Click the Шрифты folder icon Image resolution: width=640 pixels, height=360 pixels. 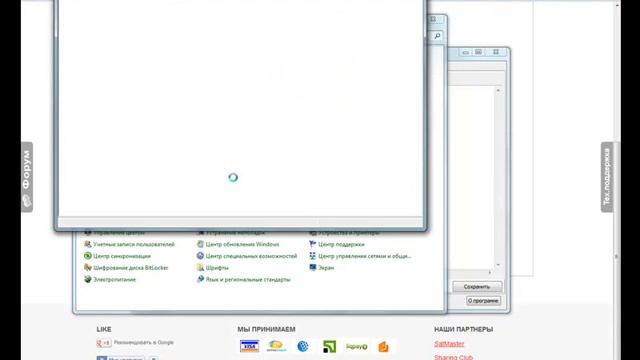click(200, 268)
